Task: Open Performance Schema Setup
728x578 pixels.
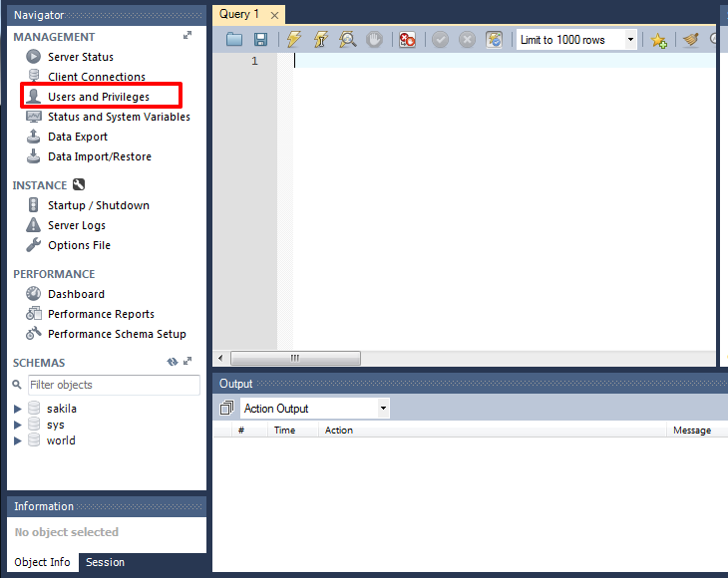Action: pos(117,334)
